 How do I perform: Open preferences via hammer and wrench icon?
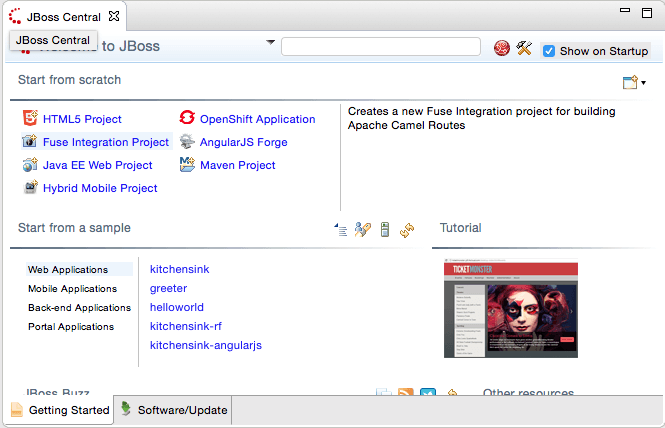524,49
